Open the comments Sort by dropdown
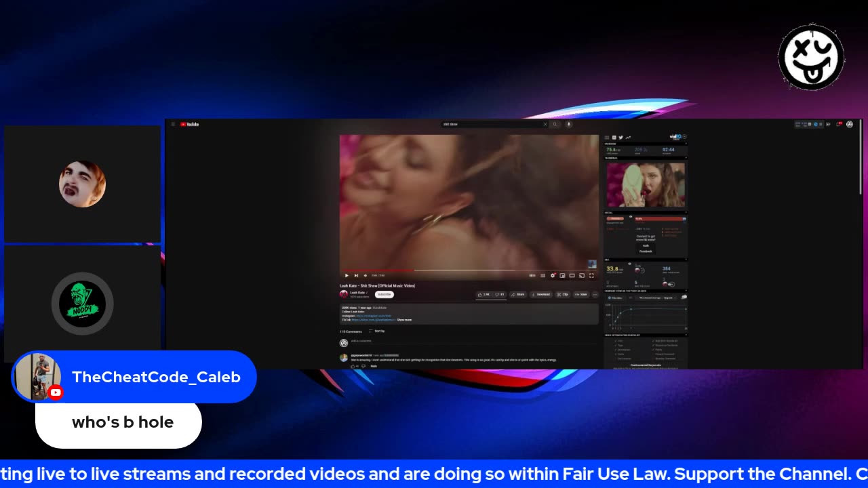The image size is (868, 488). (377, 331)
